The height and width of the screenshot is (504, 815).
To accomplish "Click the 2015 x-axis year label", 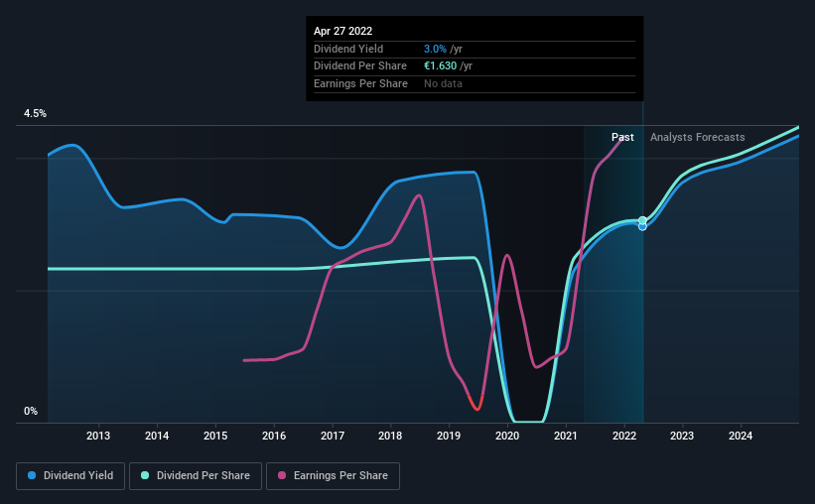I will pyautogui.click(x=215, y=436).
